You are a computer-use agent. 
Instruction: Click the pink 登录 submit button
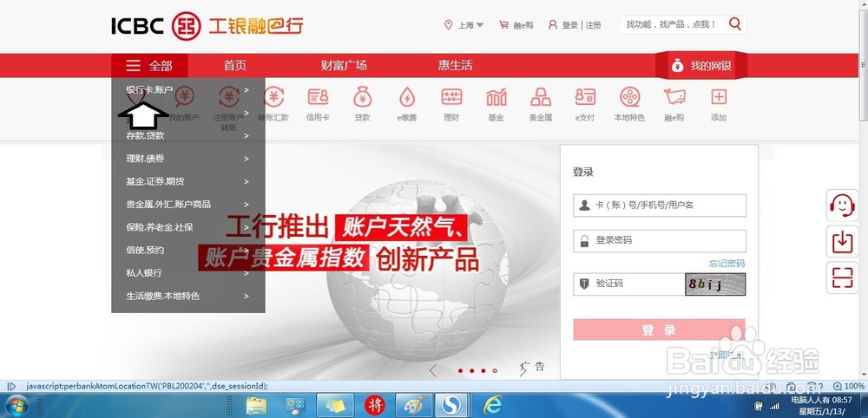660,330
